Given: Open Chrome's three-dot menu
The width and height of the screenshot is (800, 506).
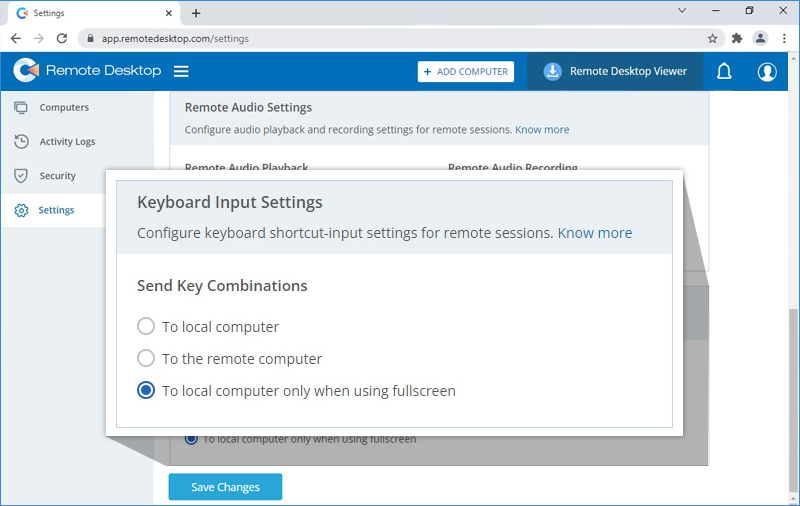Looking at the screenshot, I should point(784,38).
